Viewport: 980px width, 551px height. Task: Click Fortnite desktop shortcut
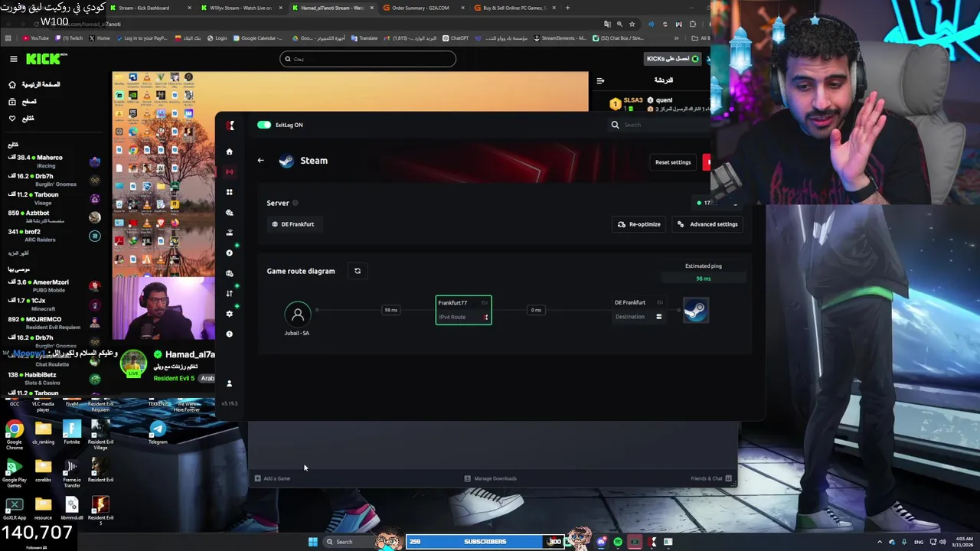[x=71, y=432]
